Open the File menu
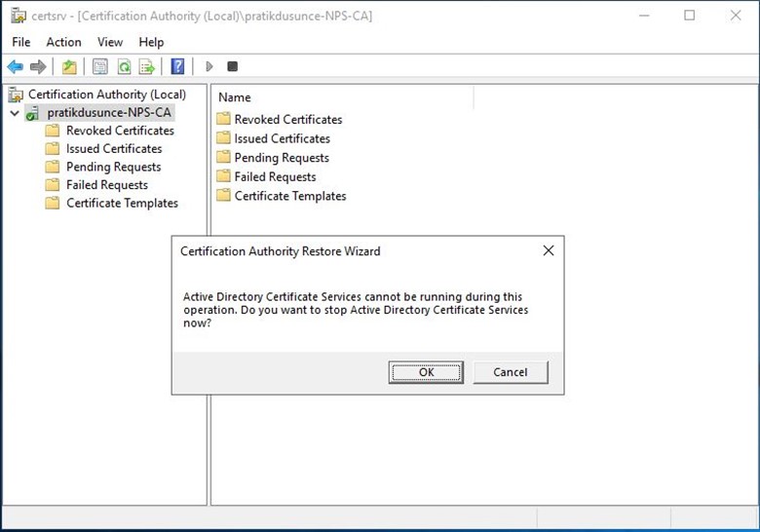Viewport: 760px width, 532px height. (20, 42)
